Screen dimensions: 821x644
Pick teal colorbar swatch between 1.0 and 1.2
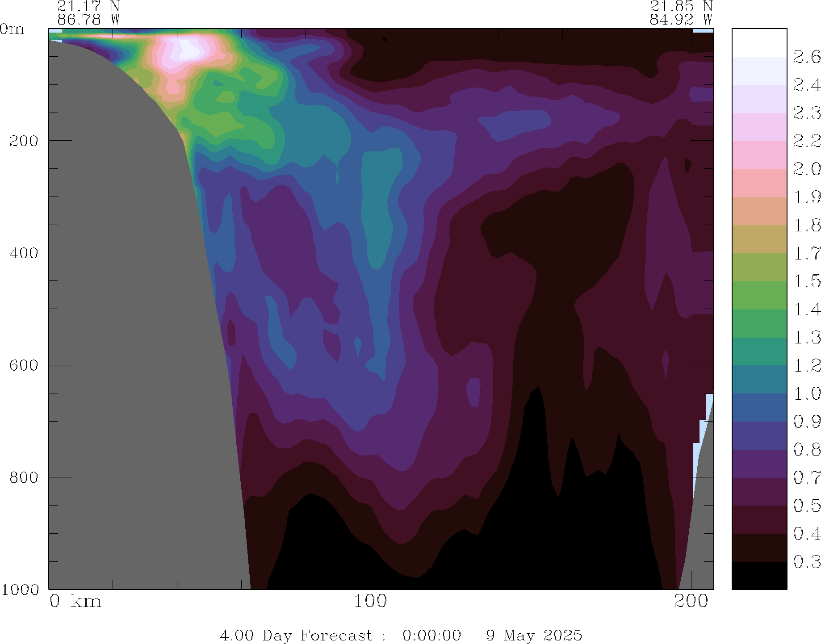(759, 379)
